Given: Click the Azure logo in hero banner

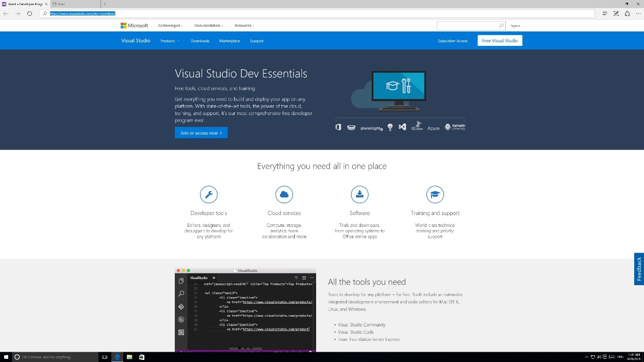Looking at the screenshot, I should pos(434,128).
